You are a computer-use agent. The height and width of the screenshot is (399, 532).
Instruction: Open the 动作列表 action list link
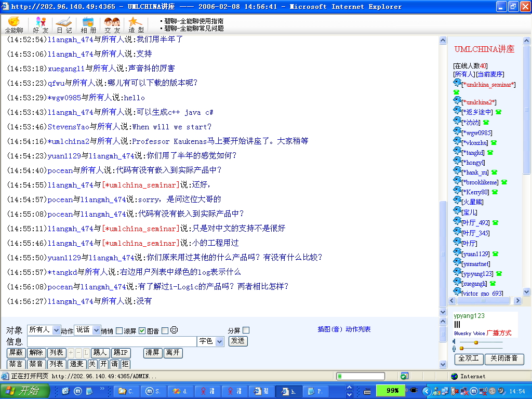pyautogui.click(x=358, y=329)
